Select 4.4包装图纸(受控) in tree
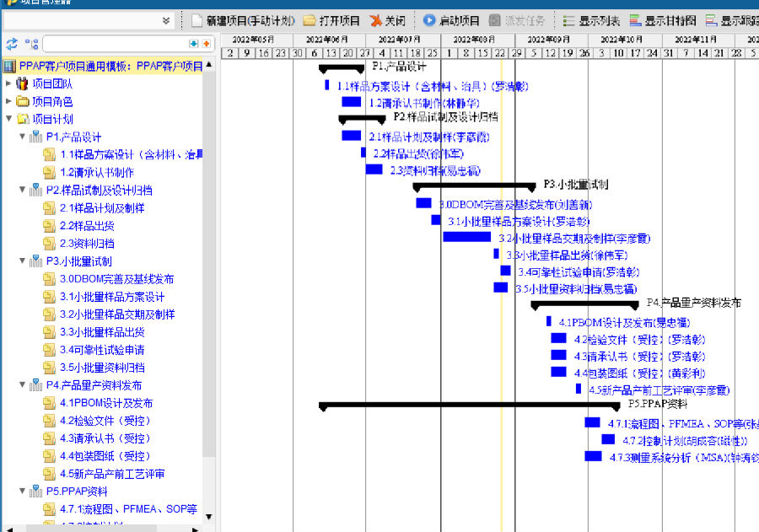Viewport: 759px width, 532px height. click(x=105, y=456)
